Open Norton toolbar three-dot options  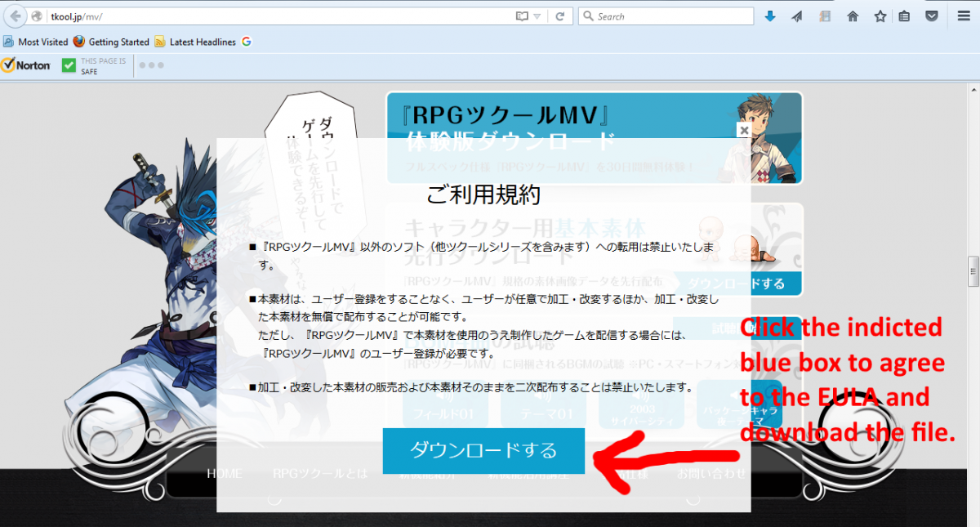[151, 65]
